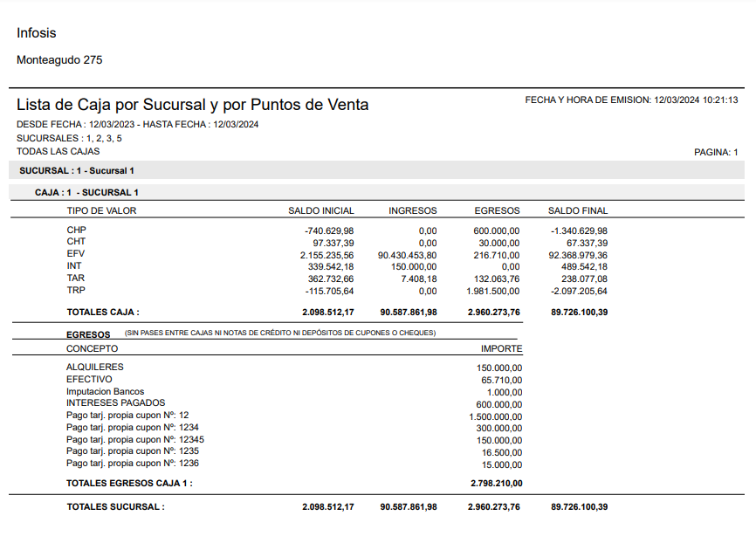
Task: Click CHP saldo final -1.340.629,98
Action: click(579, 231)
